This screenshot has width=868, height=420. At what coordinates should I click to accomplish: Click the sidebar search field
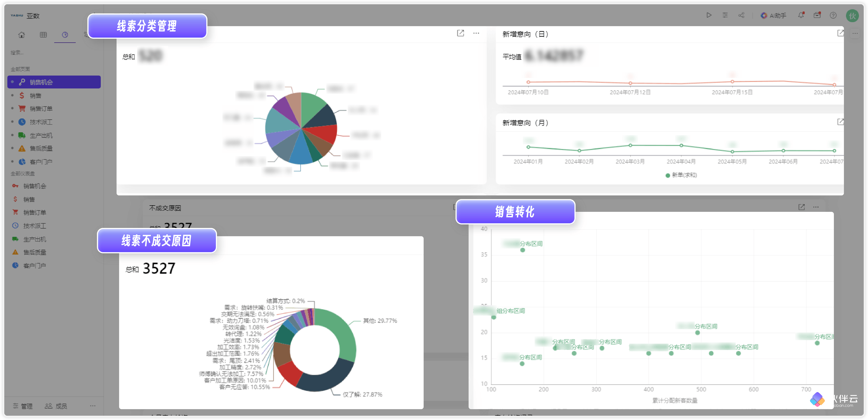(x=54, y=53)
